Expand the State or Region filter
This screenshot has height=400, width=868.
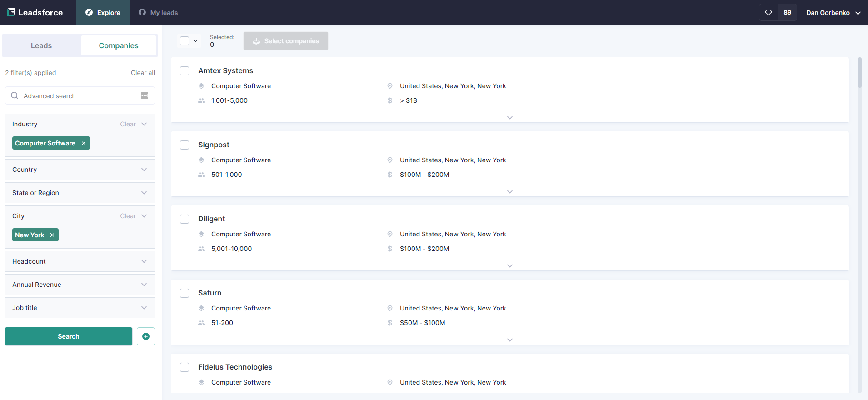tap(80, 193)
